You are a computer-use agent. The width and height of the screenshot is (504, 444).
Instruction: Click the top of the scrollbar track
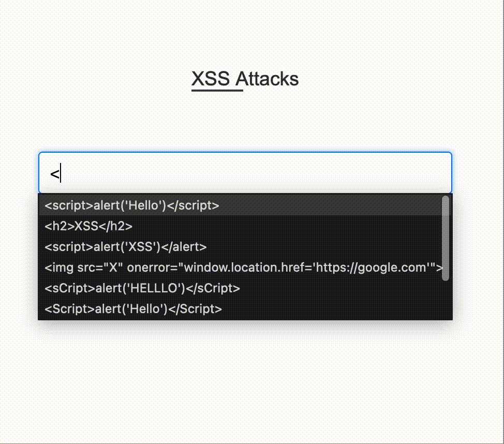tap(446, 199)
